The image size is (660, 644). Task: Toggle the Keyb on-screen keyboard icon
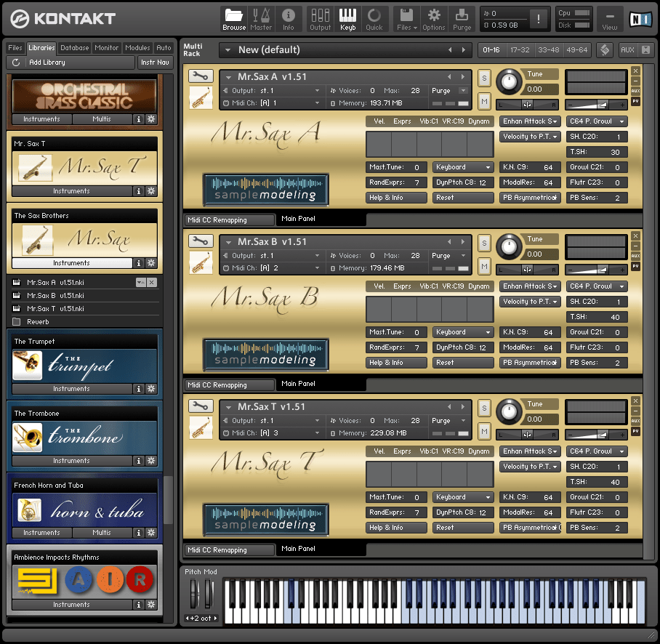347,20
